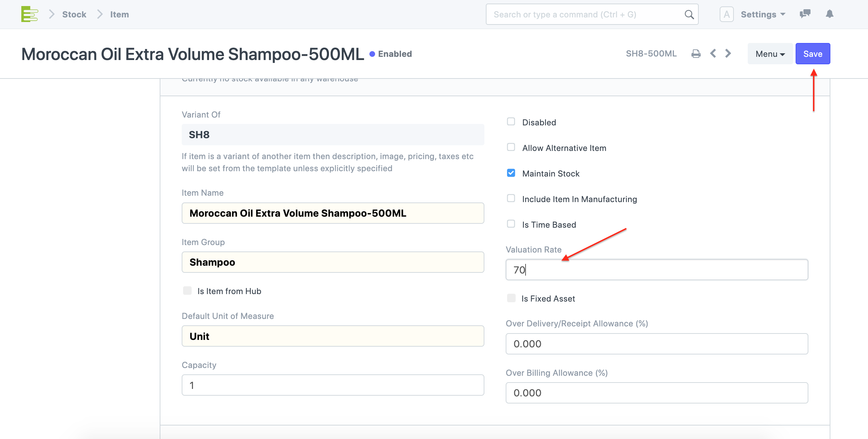Viewport: 868px width, 439px height.
Task: Click Over Delivery/Receipt Allowance field
Action: click(x=657, y=343)
